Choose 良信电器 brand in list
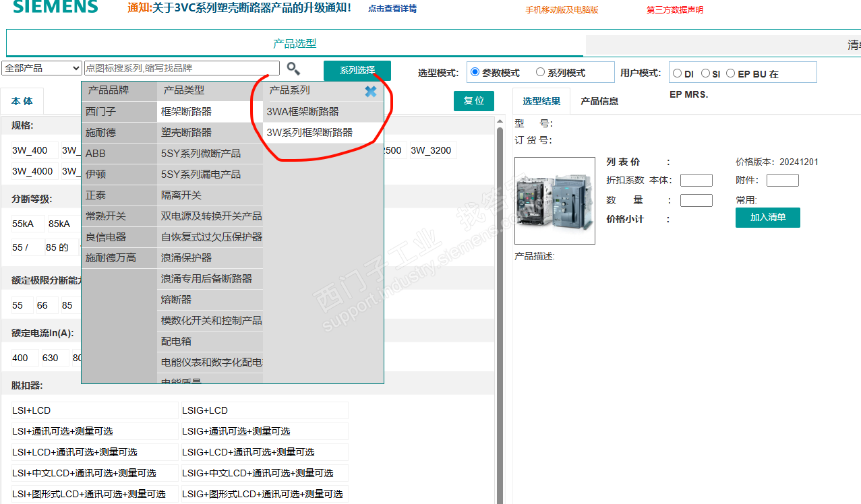861x504 pixels. (x=119, y=237)
